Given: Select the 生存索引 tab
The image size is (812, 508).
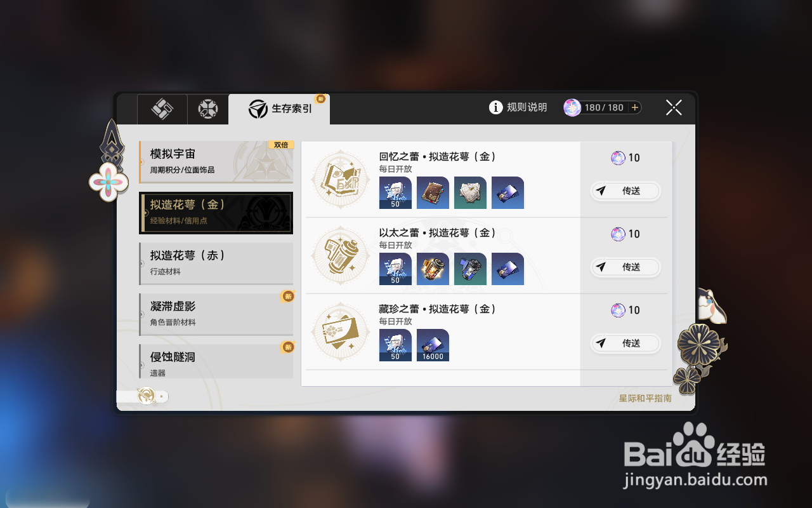Looking at the screenshot, I should coord(279,109).
